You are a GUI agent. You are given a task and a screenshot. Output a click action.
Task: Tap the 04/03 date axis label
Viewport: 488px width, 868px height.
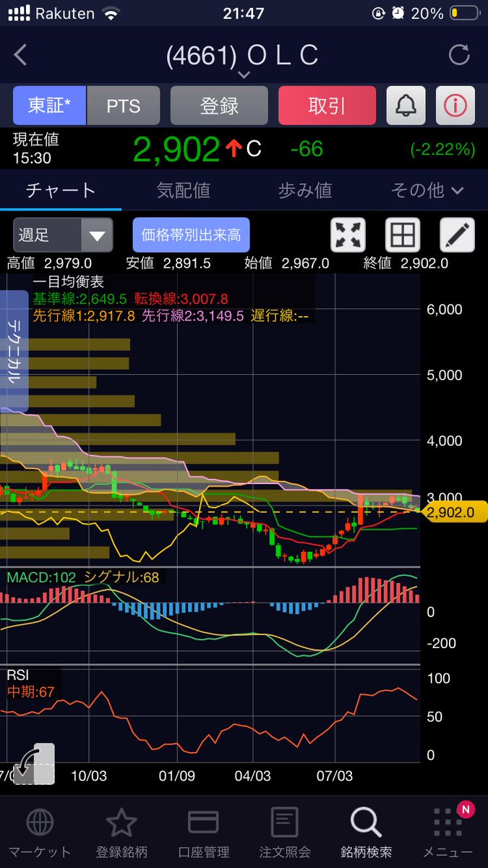252,775
